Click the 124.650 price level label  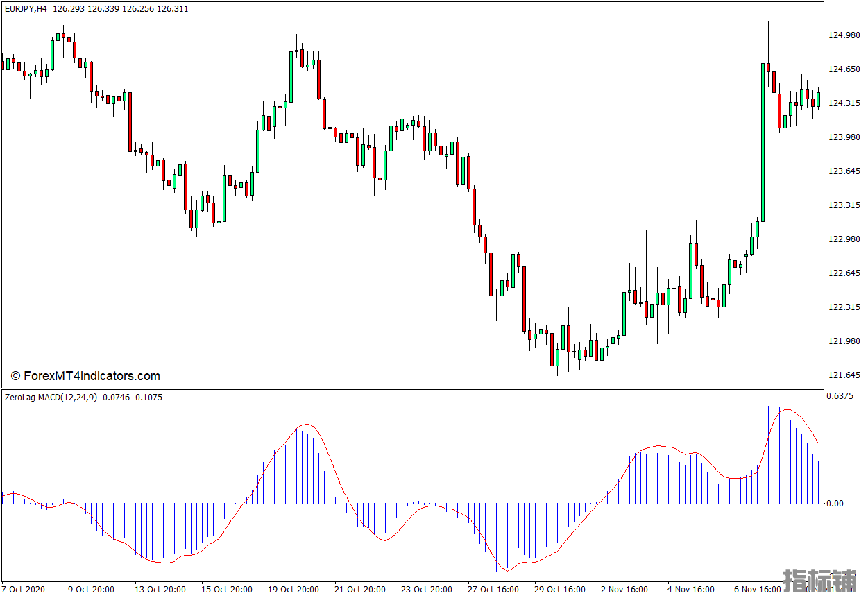[844, 69]
